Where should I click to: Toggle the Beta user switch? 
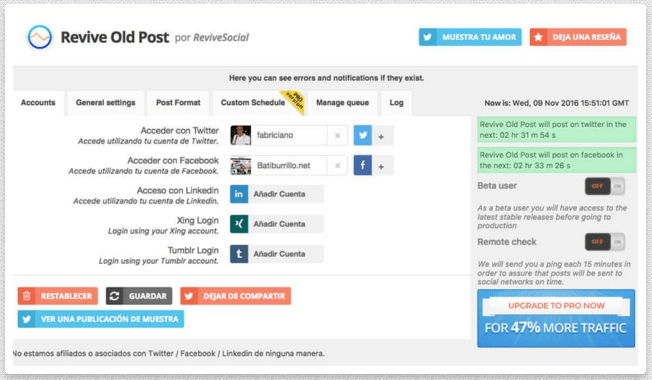[x=605, y=186]
